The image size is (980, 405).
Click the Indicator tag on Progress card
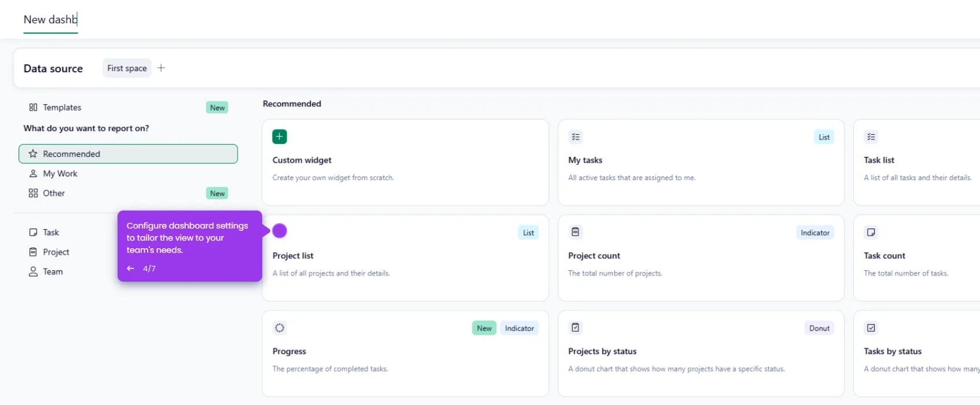[519, 328]
